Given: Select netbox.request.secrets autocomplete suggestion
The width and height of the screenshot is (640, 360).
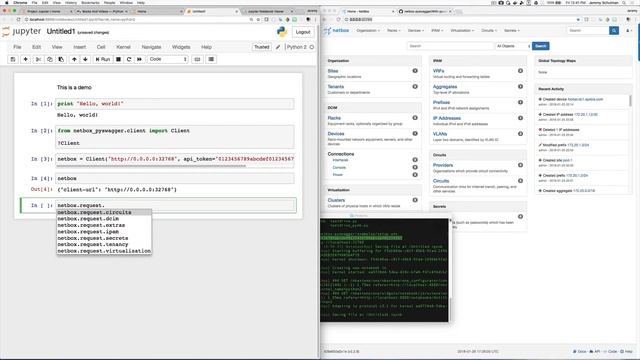Looking at the screenshot, I should (104, 238).
